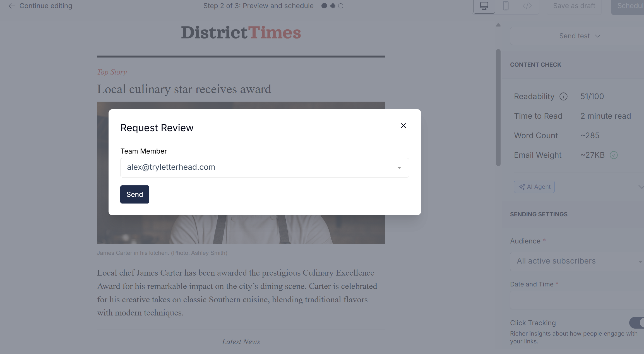
Task: Click the 2 minute read value
Action: (605, 116)
